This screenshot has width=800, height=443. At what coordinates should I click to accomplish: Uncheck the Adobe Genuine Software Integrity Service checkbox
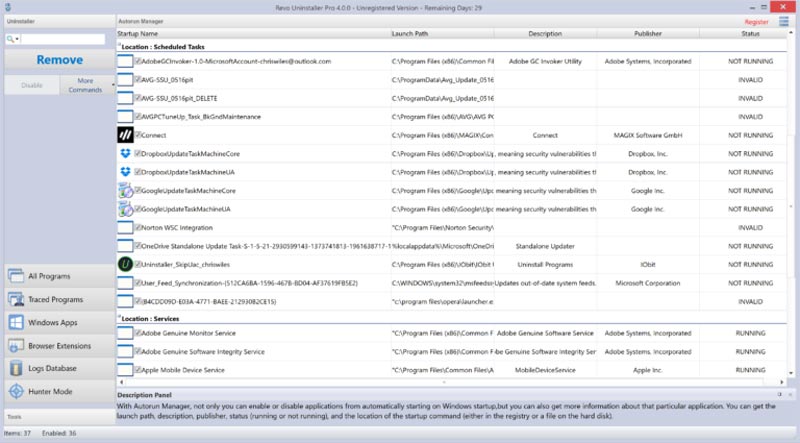coord(138,351)
